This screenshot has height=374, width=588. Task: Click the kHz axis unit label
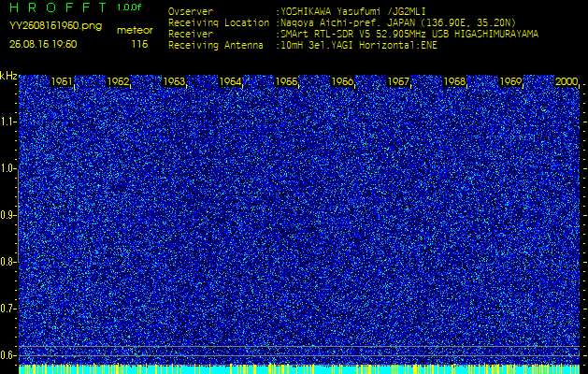click(8, 76)
